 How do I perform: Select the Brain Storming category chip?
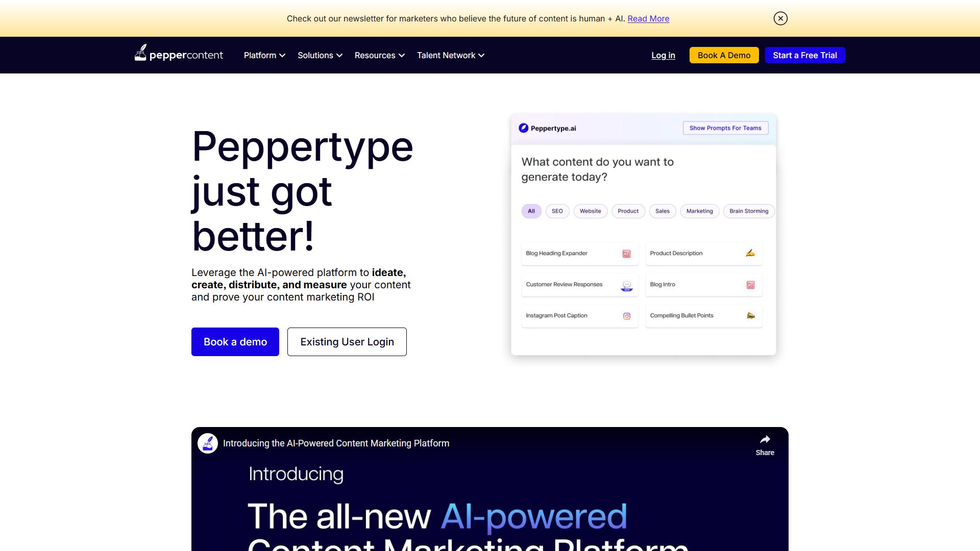749,211
